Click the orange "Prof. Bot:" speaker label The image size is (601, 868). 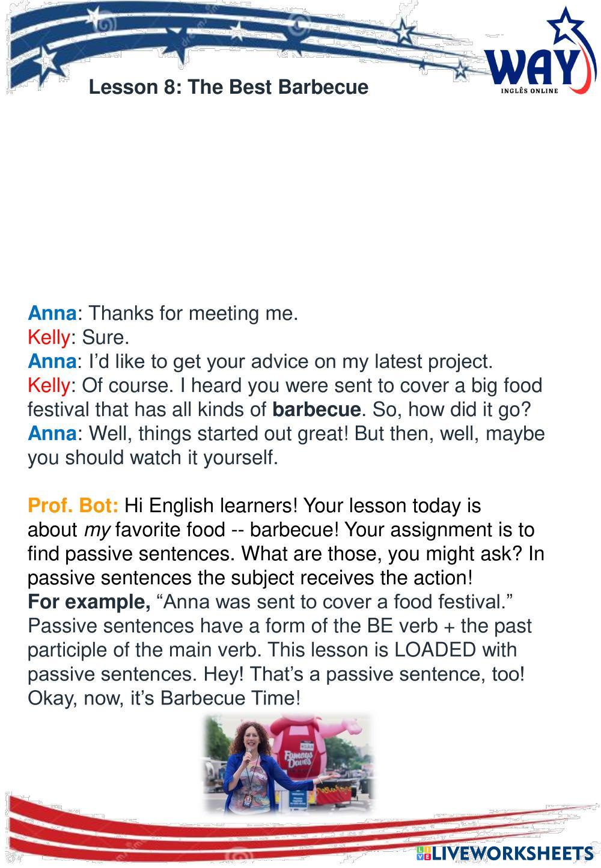73,506
